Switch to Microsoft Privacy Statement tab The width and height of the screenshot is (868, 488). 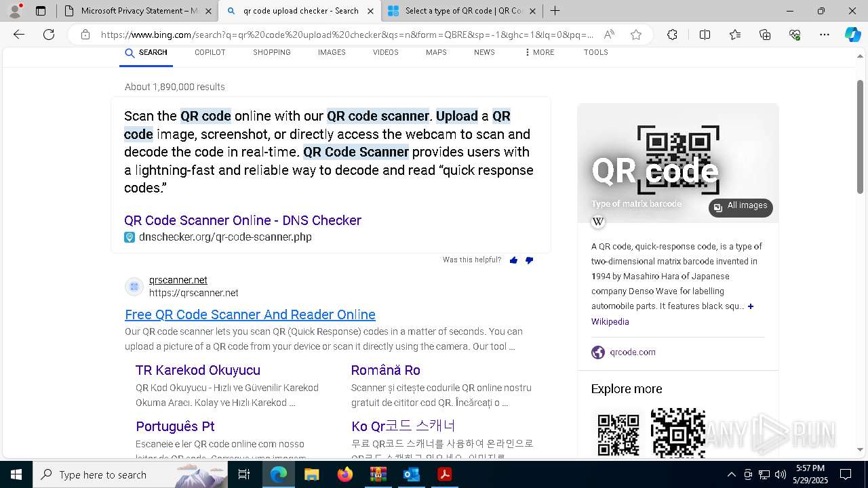tap(137, 11)
